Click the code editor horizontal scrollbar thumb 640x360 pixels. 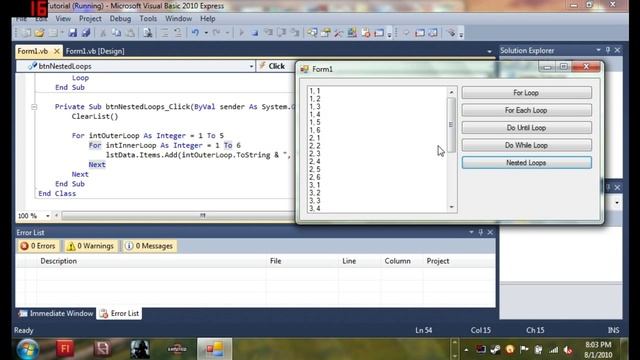[x=203, y=216]
